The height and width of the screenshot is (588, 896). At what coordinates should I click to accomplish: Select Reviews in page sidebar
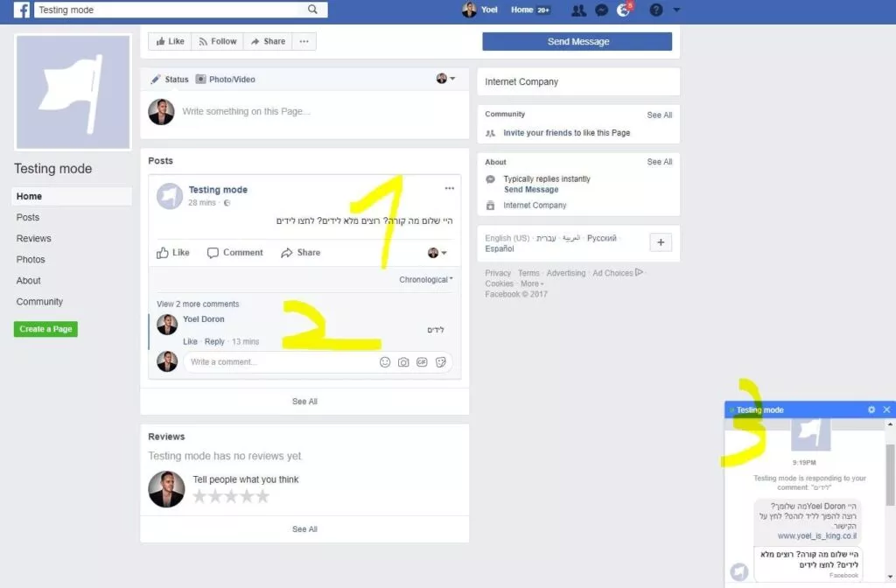pyautogui.click(x=34, y=238)
